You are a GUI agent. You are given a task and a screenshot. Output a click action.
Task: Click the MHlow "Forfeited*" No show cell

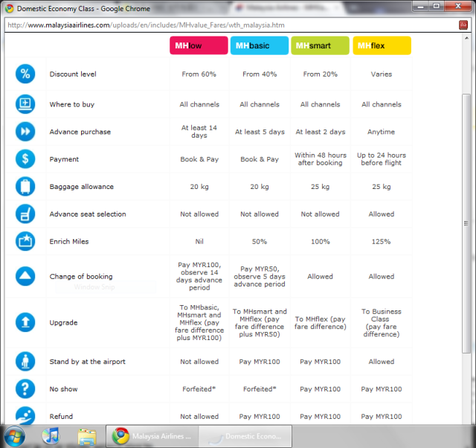click(x=199, y=389)
